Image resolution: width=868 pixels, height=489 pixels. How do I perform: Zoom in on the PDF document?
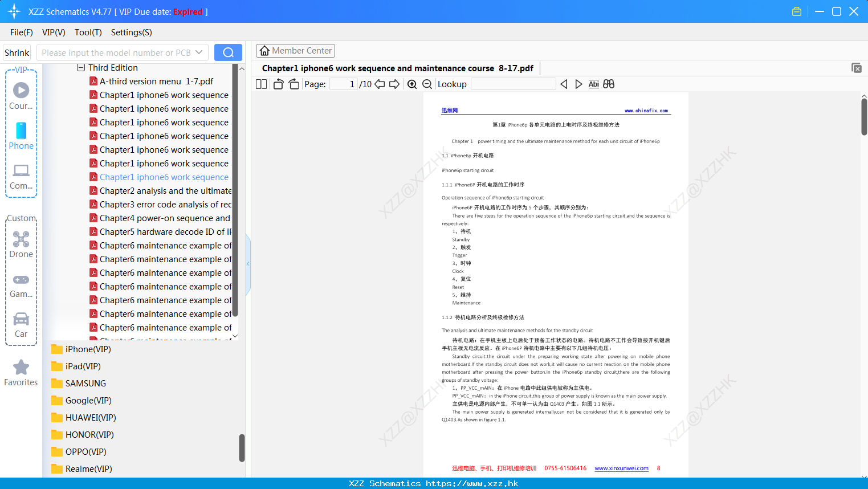click(x=412, y=84)
